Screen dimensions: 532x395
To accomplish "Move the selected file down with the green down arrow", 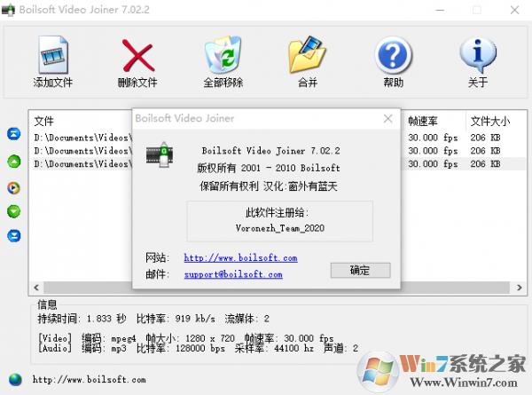I will [x=14, y=211].
